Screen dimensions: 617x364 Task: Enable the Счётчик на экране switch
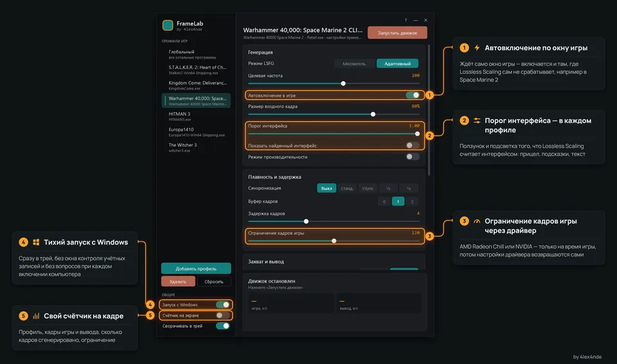[x=223, y=315]
